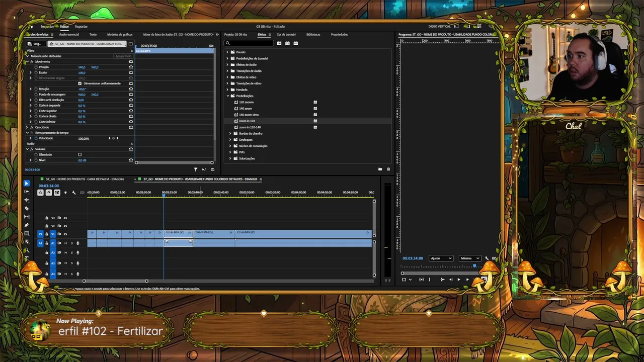The width and height of the screenshot is (644, 362).
Task: Toggle the Silenciado checkbox under Volume
Action: click(80, 154)
